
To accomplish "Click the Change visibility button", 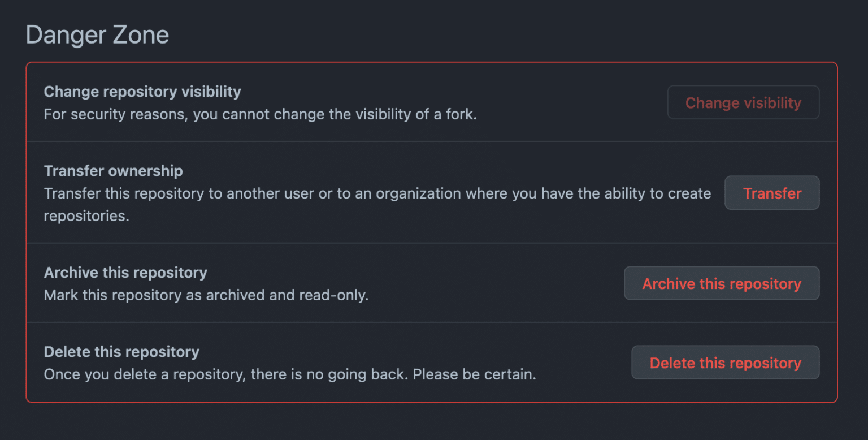I will coord(743,103).
